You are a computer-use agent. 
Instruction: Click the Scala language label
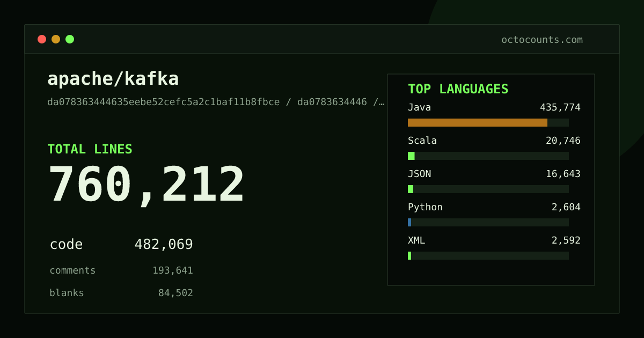coord(422,141)
